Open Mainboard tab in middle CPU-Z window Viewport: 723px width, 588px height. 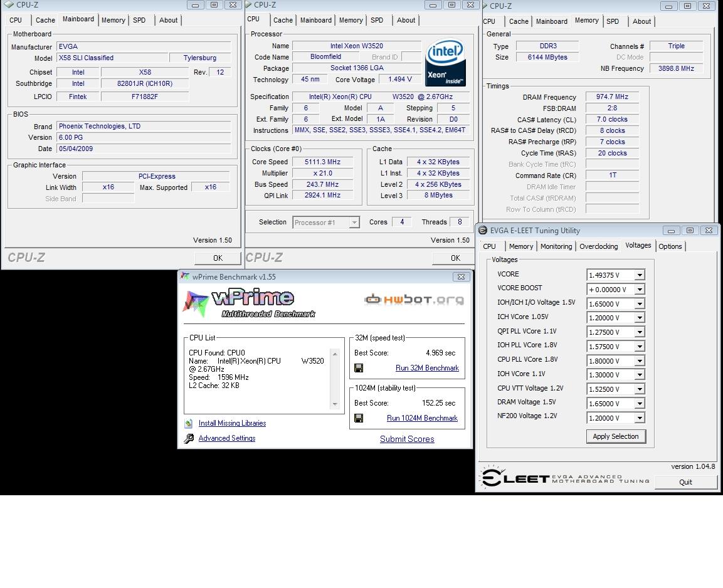click(316, 20)
